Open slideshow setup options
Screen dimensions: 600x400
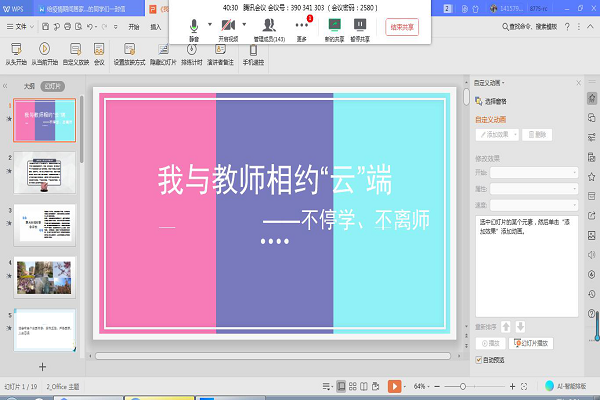click(x=129, y=54)
